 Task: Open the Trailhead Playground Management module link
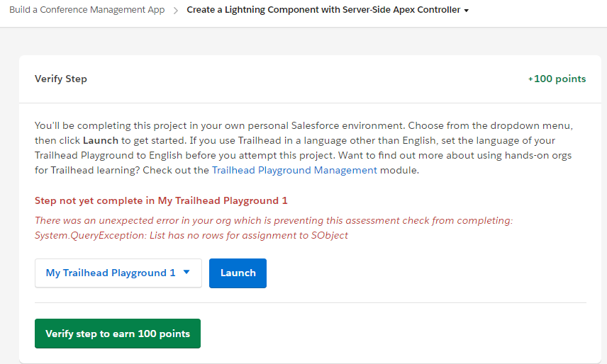coord(294,170)
